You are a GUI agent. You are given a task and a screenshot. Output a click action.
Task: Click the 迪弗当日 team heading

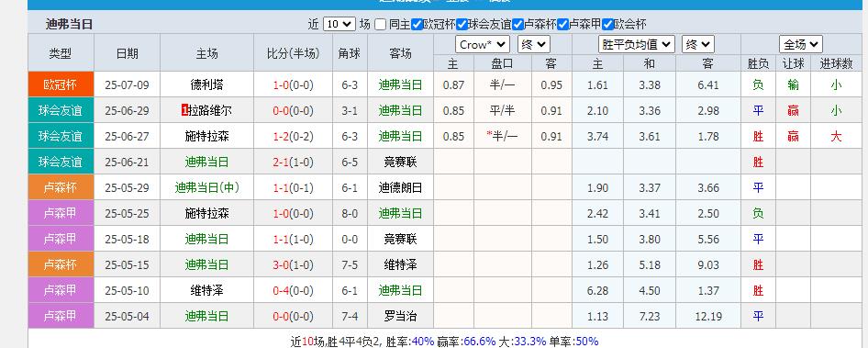point(69,25)
